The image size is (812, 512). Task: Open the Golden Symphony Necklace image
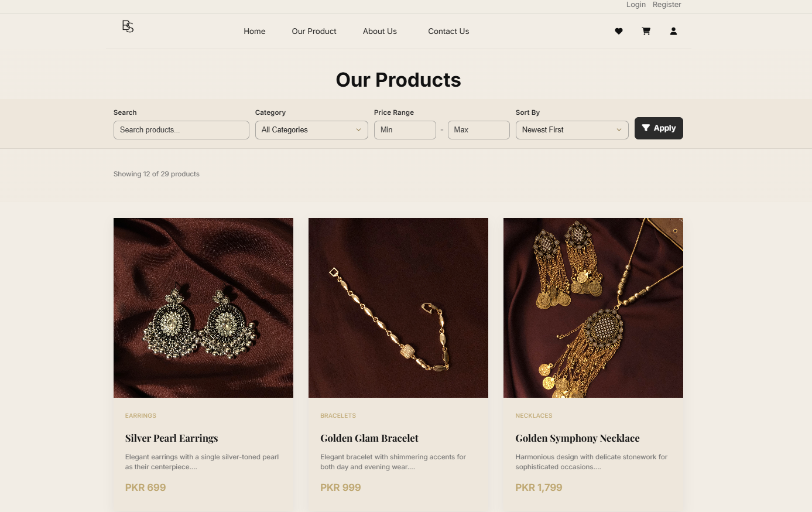pyautogui.click(x=592, y=307)
